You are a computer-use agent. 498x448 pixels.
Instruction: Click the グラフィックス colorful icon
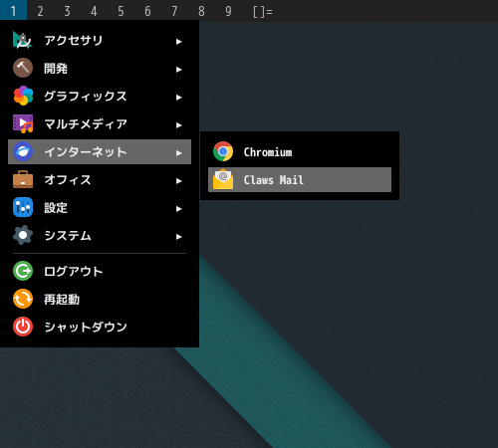23,96
